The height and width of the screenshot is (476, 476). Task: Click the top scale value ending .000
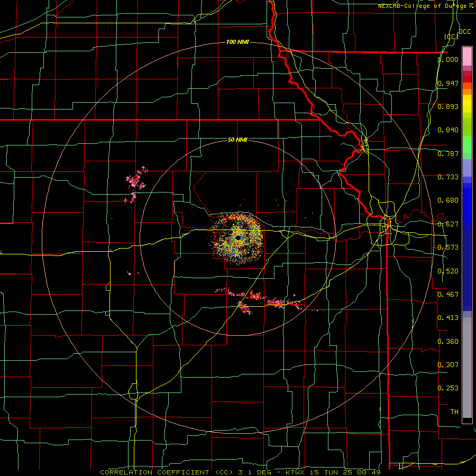point(448,59)
